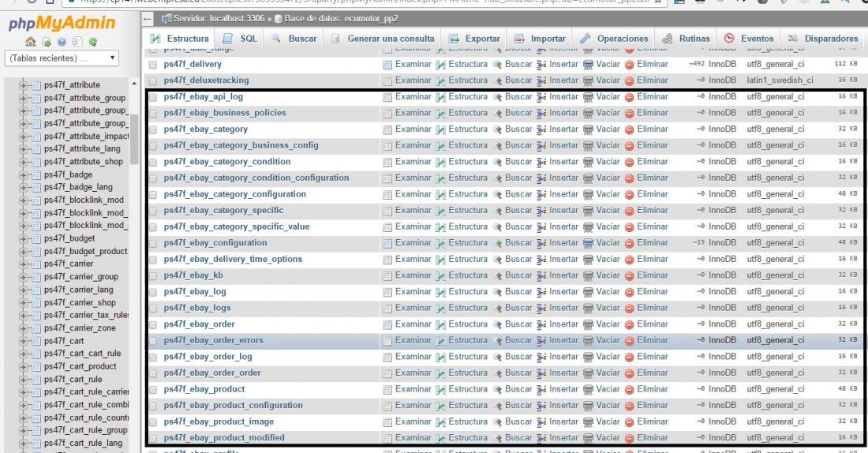Click Examinar icon for ps47f_ebay_kb
The width and height of the screenshot is (868, 453).
[387, 276]
